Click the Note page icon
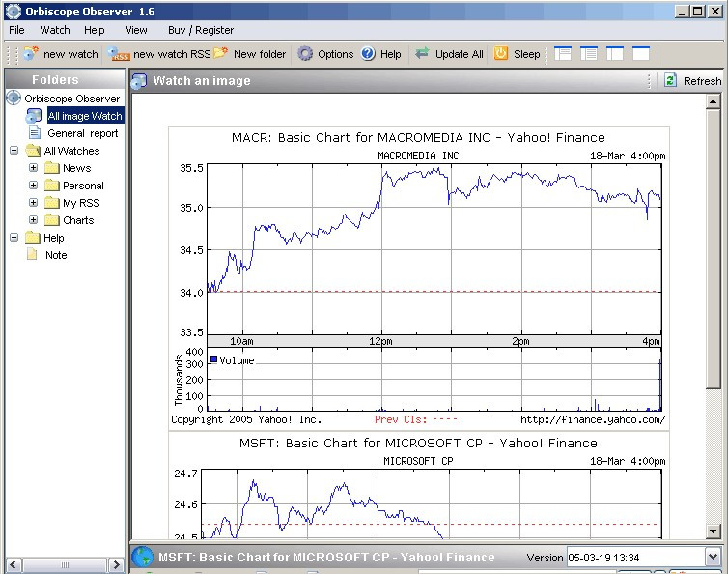728x574 pixels. click(x=32, y=254)
